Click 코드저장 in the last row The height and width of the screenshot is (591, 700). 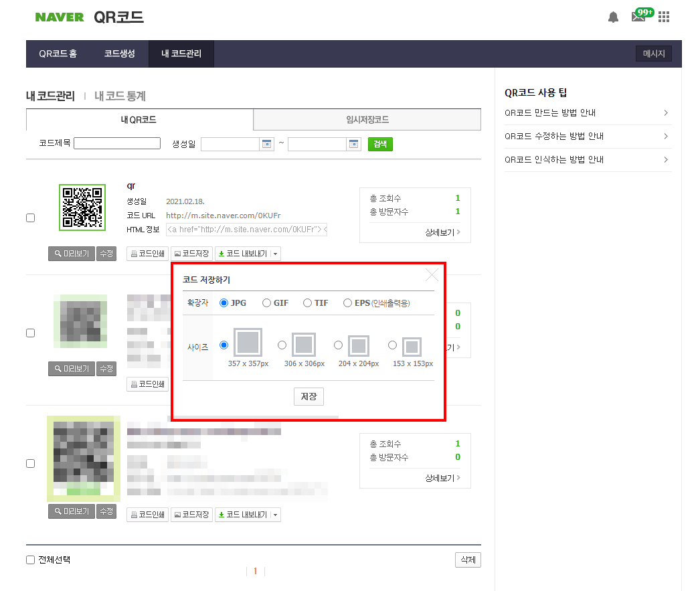point(191,515)
